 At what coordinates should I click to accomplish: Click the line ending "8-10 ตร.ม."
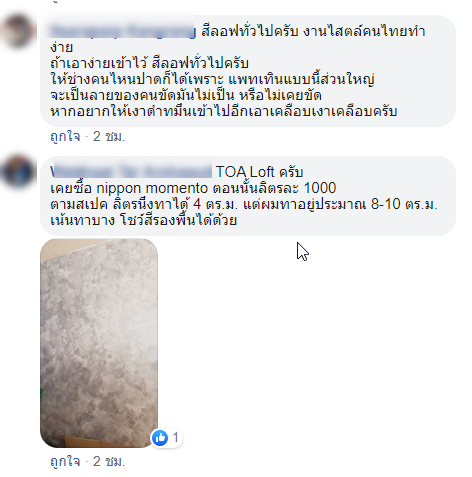tap(244, 204)
